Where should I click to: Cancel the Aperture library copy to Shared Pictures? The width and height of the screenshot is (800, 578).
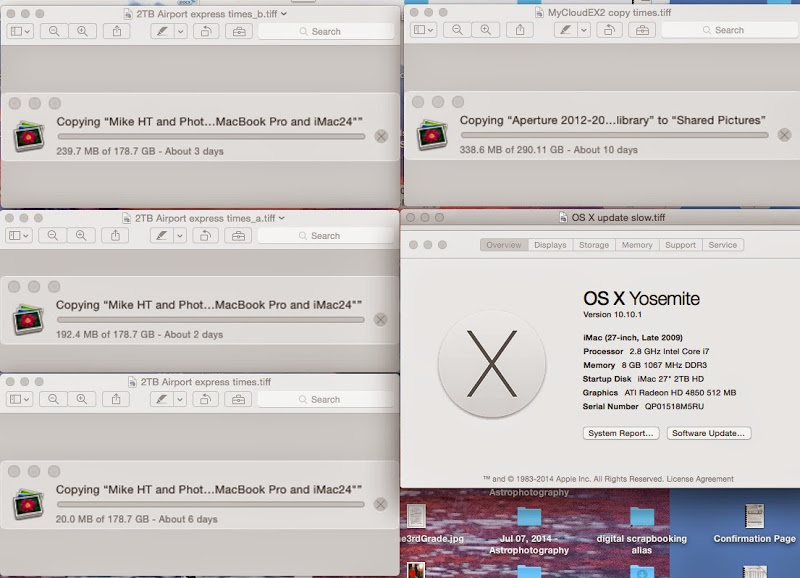pyautogui.click(x=784, y=135)
